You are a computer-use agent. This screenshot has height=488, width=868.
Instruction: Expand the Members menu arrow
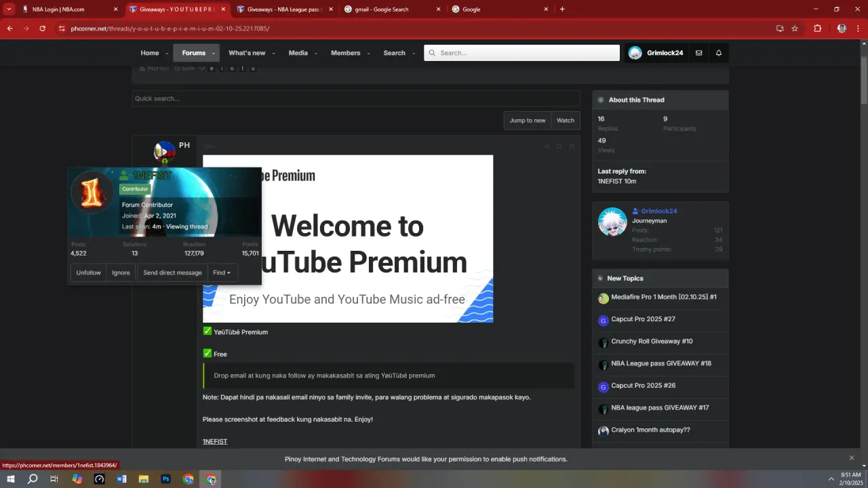tap(368, 54)
